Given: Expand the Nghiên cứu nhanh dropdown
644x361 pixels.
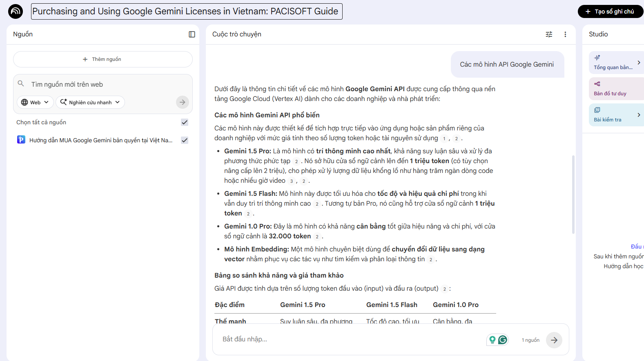Looking at the screenshot, I should coord(90,102).
